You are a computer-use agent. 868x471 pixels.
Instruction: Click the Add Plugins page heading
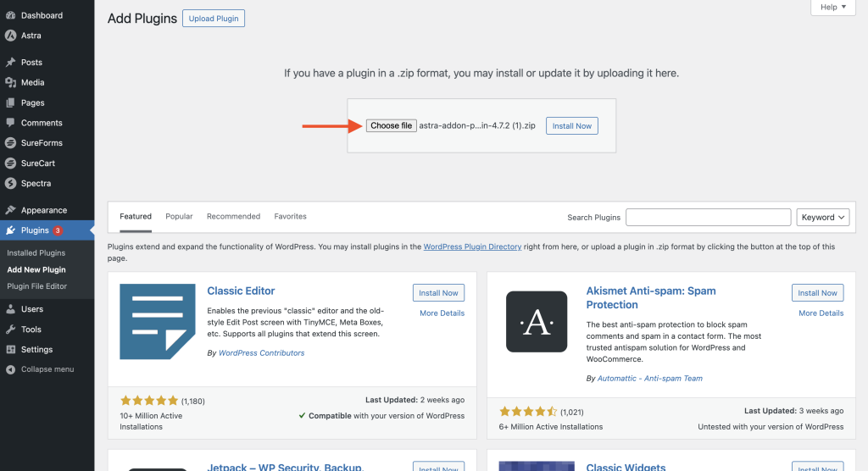point(142,19)
